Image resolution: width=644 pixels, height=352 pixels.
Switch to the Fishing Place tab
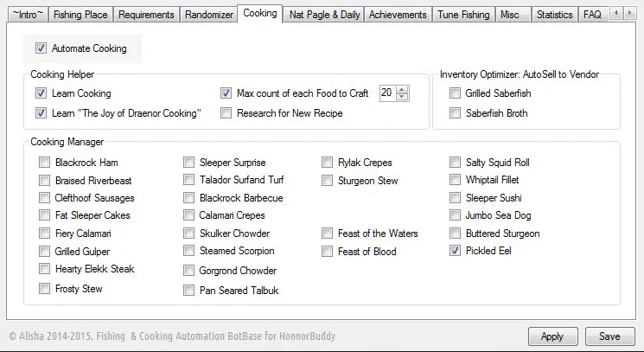80,15
